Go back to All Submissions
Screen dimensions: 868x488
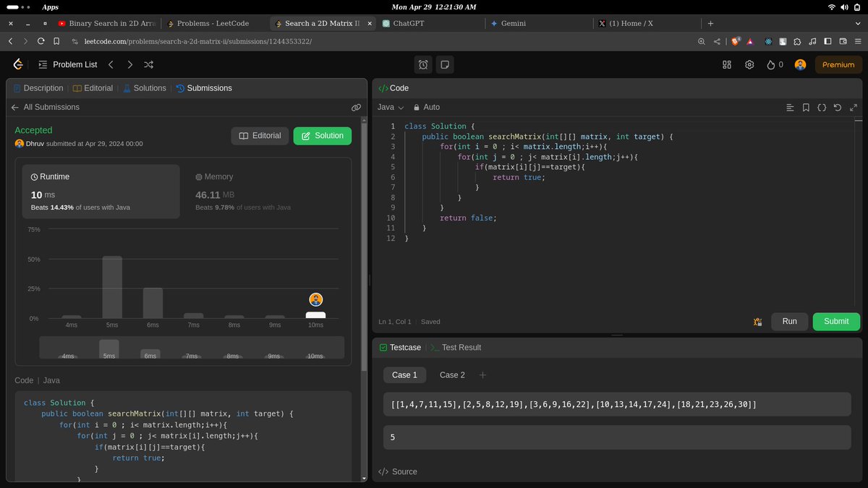(45, 107)
